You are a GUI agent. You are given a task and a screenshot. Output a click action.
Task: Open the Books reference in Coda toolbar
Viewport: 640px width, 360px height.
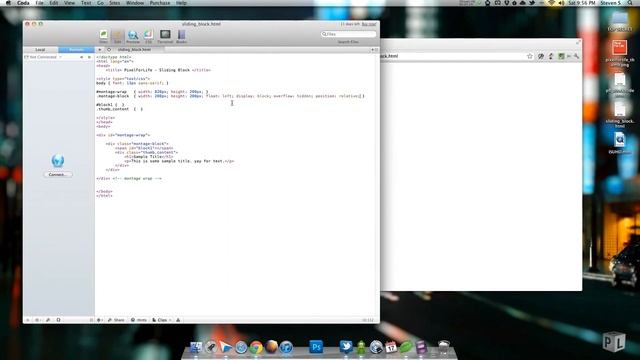(181, 36)
